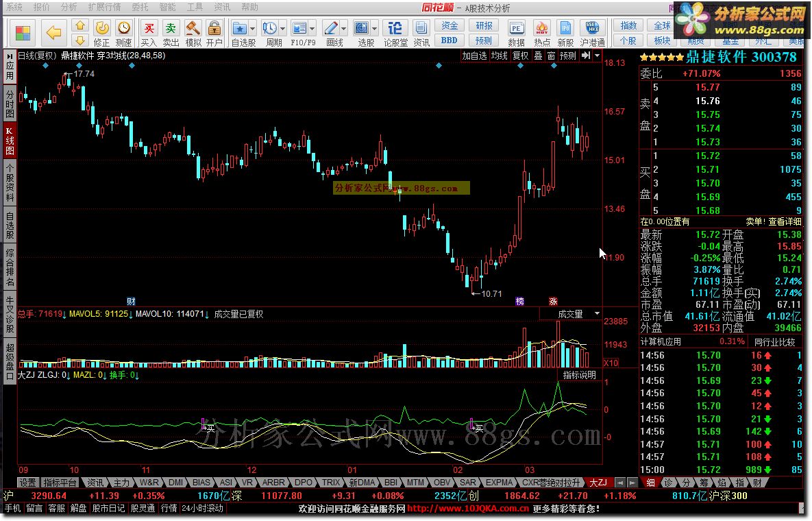Click the 财 marker on the K-line chart
Viewport: 812px width, 521px height.
(x=131, y=302)
